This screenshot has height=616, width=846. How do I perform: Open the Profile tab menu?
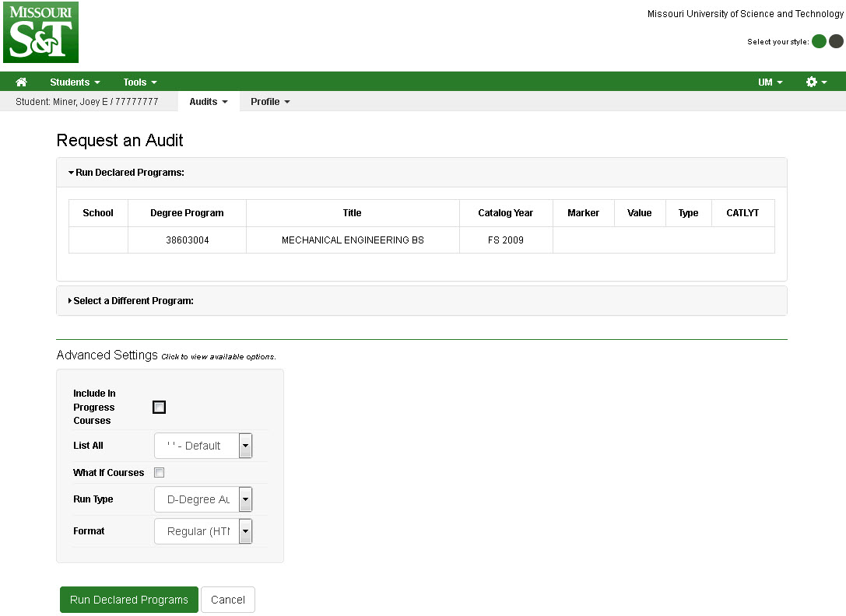pyautogui.click(x=270, y=101)
